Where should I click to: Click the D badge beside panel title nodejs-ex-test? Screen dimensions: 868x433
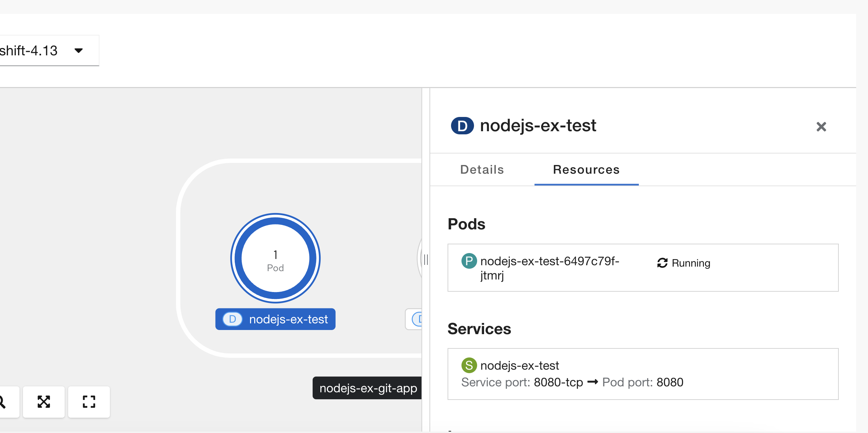tap(463, 126)
